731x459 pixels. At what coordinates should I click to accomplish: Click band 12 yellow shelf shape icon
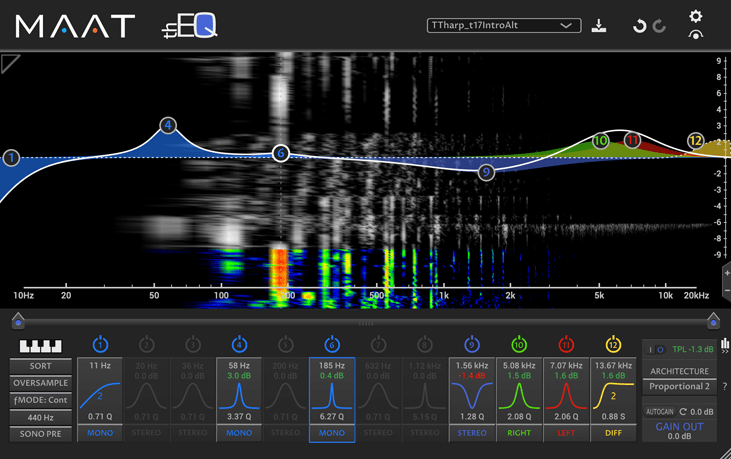point(613,396)
